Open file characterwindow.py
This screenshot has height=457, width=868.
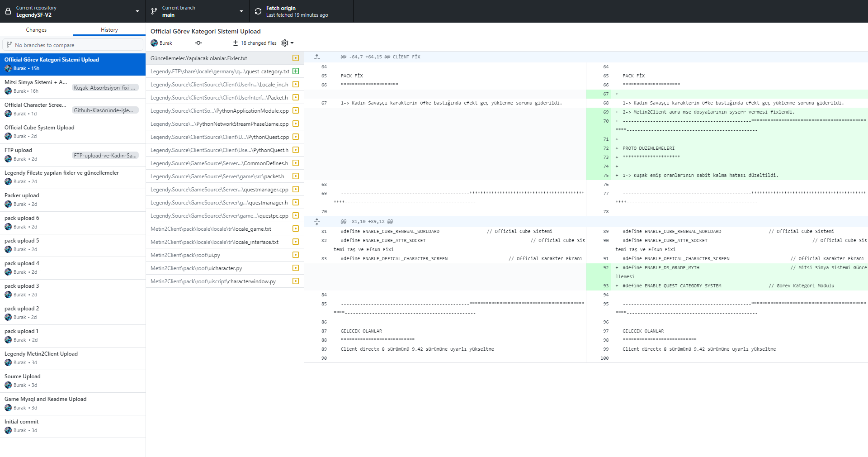[x=225, y=281]
